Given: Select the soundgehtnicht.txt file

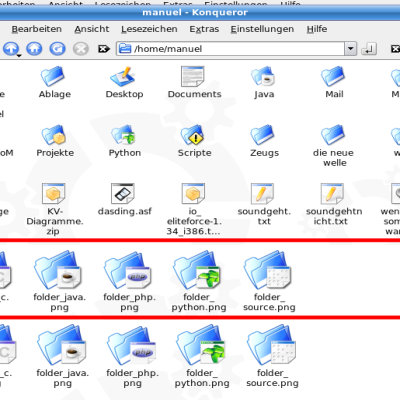Looking at the screenshot, I should pos(333,204).
